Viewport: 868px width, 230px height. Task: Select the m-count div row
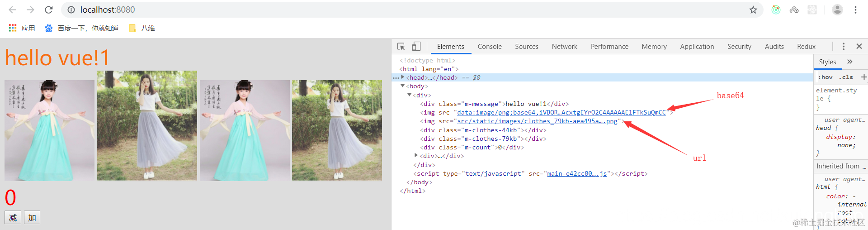click(x=472, y=147)
